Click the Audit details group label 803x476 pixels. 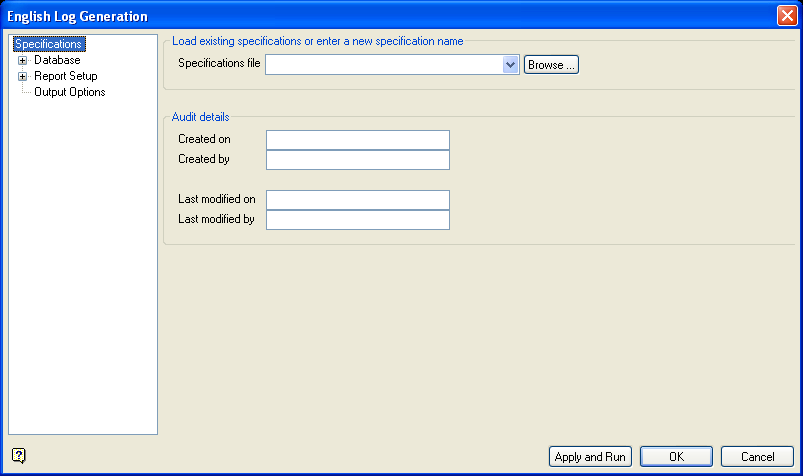[200, 117]
